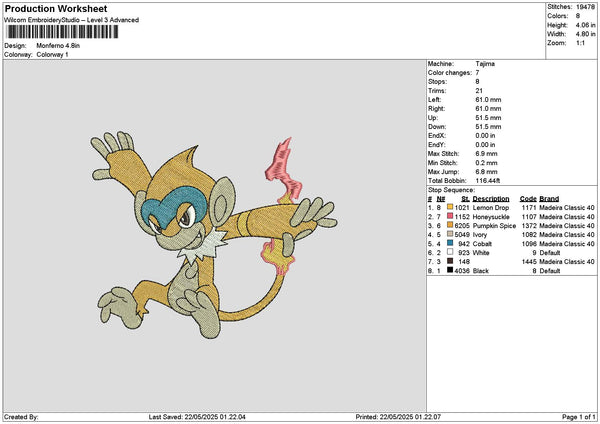Viewport: 600px width, 424px height.
Task: Click the Lemon Drop color swatch
Action: coord(450,207)
